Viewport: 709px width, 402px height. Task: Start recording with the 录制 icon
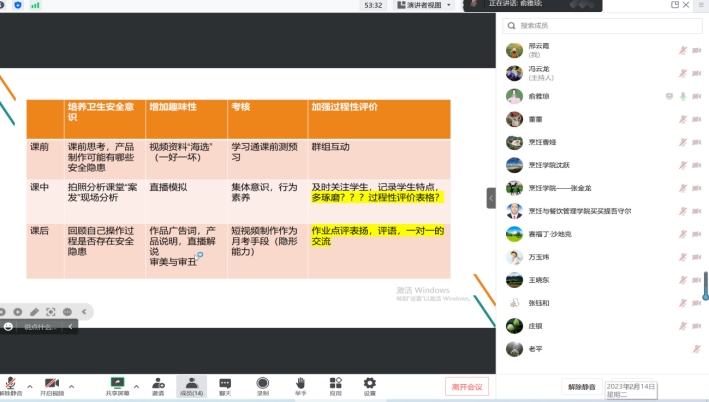pos(262,382)
